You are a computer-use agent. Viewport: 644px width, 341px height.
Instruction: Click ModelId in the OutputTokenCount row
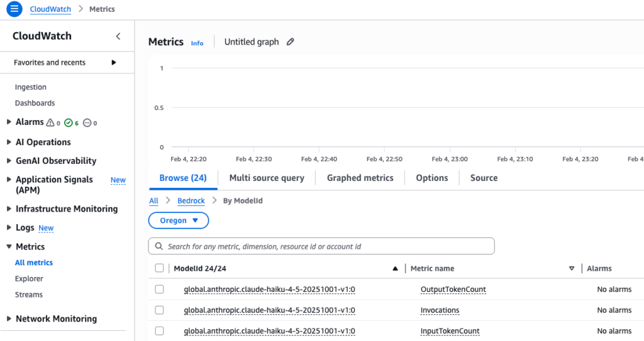pos(269,290)
